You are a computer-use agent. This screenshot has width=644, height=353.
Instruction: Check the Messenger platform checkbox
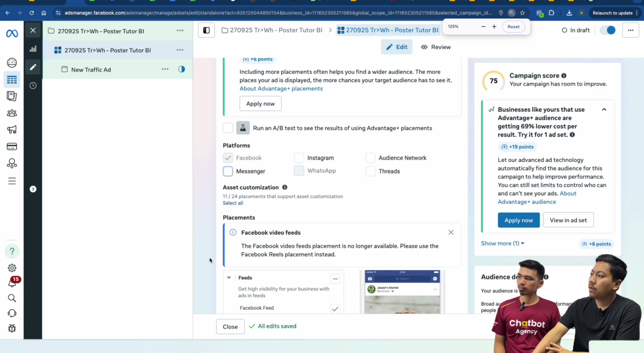click(228, 171)
